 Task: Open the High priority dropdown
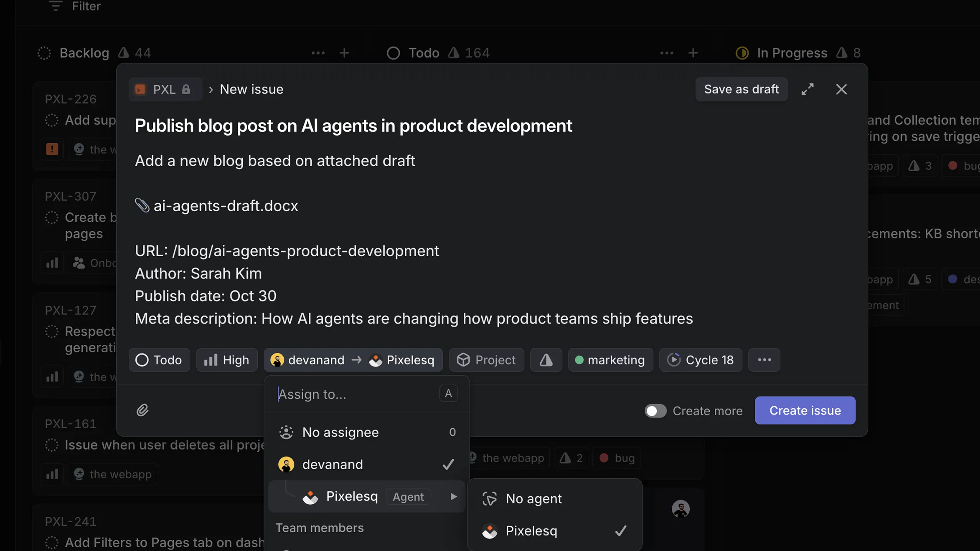[x=227, y=360]
